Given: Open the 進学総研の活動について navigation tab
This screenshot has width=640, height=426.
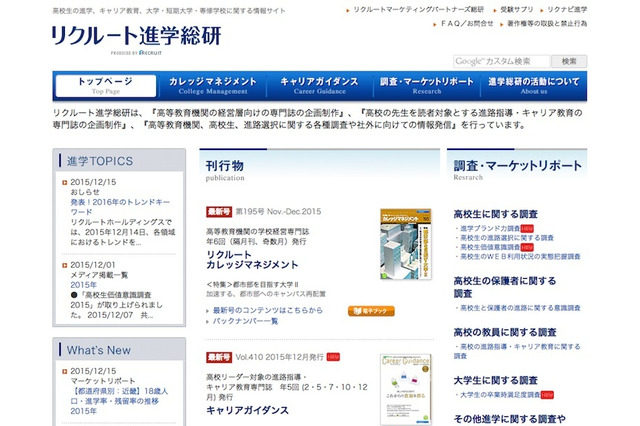Looking at the screenshot, I should click(533, 86).
